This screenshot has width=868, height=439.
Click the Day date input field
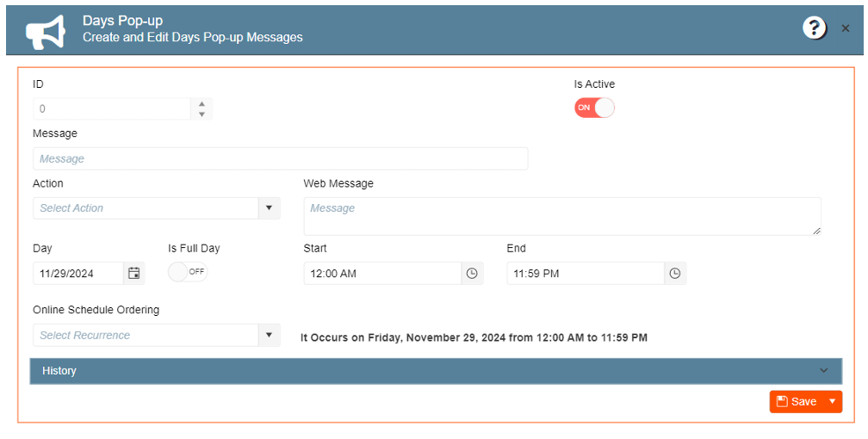point(77,273)
